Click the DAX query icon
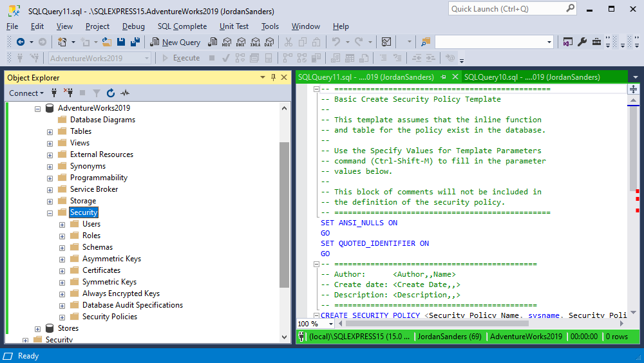The image size is (644, 363). (x=269, y=42)
